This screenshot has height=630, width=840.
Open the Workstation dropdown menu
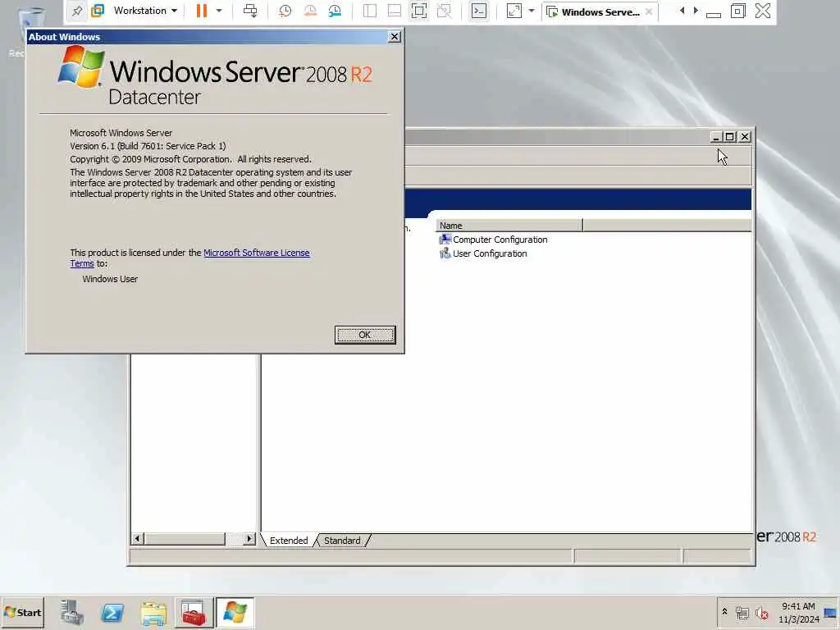coord(145,11)
